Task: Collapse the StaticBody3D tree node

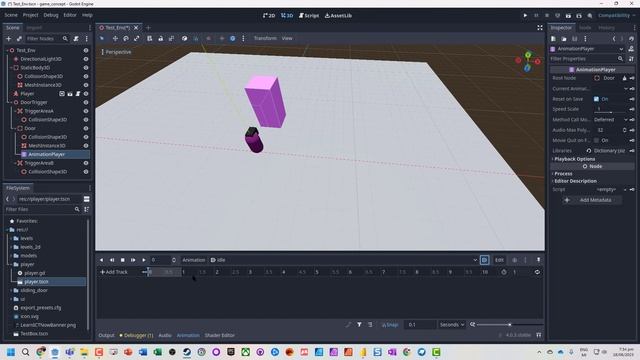Action: [11, 68]
